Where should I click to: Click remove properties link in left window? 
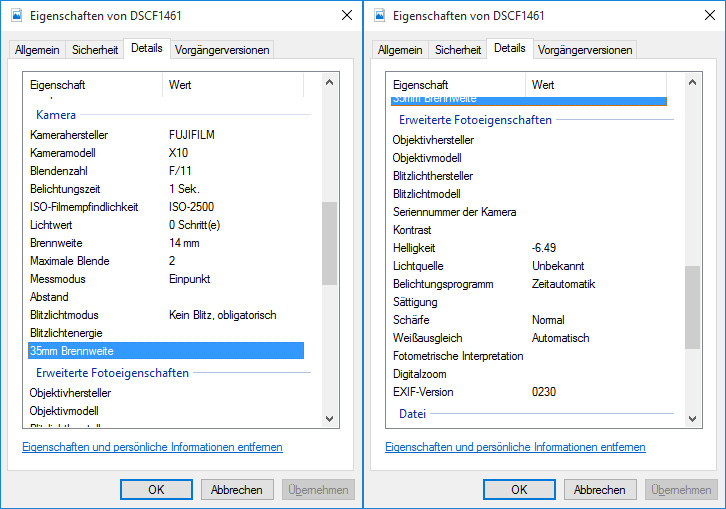click(152, 447)
